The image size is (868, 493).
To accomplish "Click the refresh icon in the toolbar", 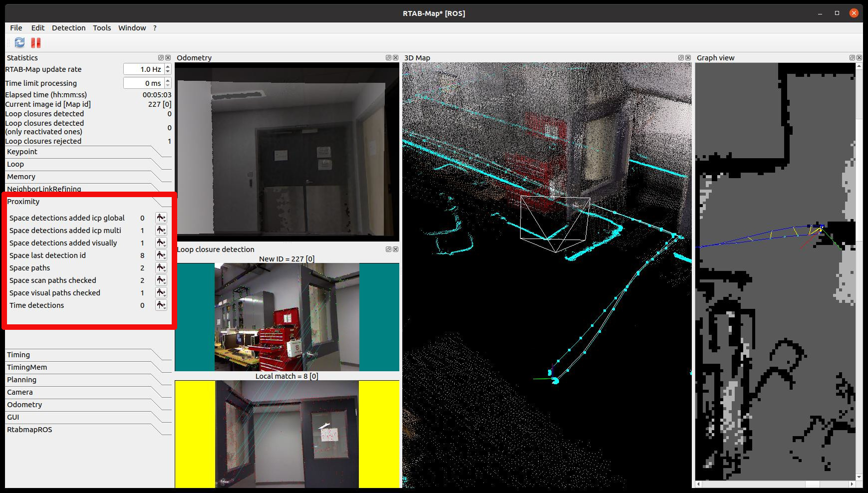I will (x=19, y=43).
